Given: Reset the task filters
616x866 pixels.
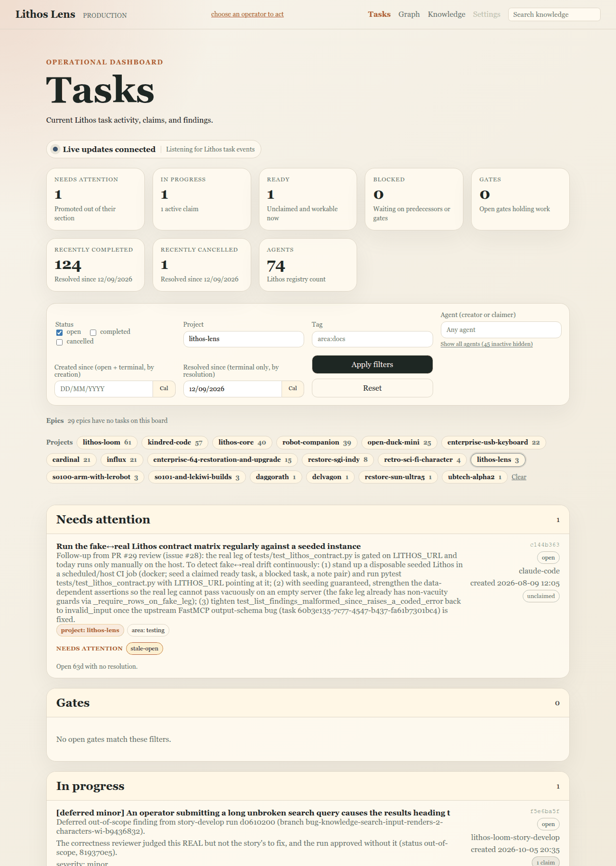Looking at the screenshot, I should 372,388.
